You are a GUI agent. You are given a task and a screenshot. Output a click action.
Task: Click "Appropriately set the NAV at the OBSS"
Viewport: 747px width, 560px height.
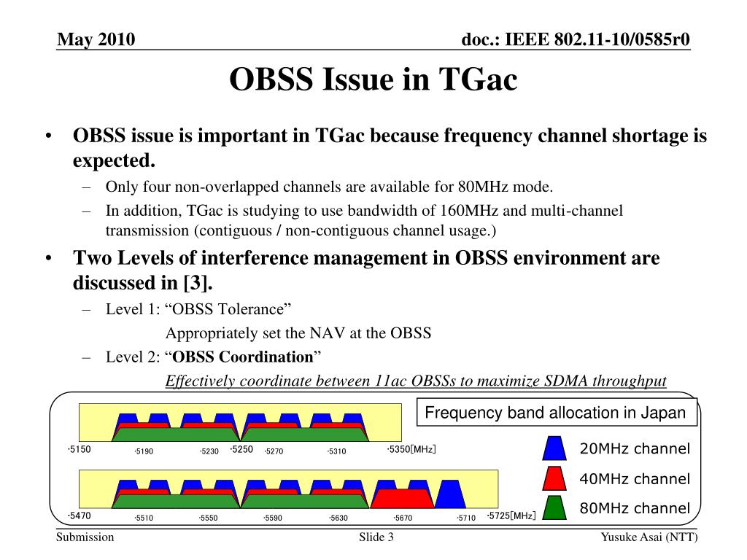[298, 332]
